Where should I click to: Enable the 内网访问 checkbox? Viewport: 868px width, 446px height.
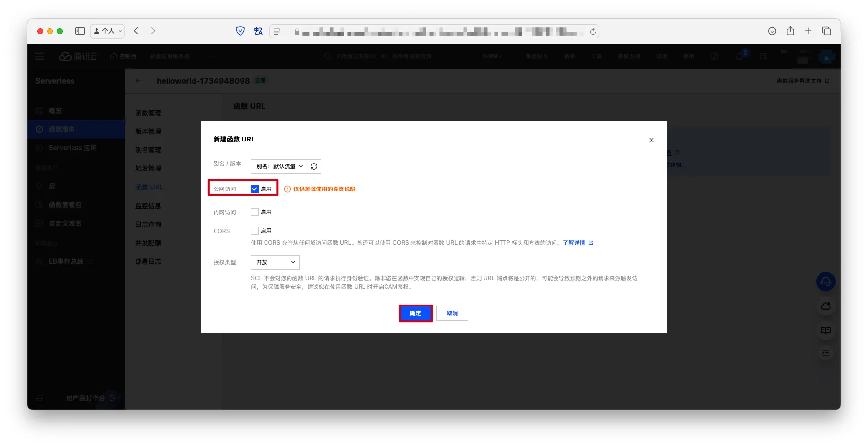pyautogui.click(x=255, y=212)
